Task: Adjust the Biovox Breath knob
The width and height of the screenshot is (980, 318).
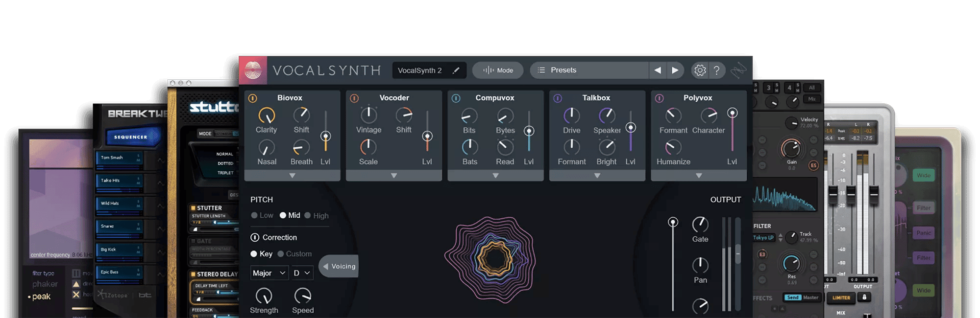Action: [301, 147]
